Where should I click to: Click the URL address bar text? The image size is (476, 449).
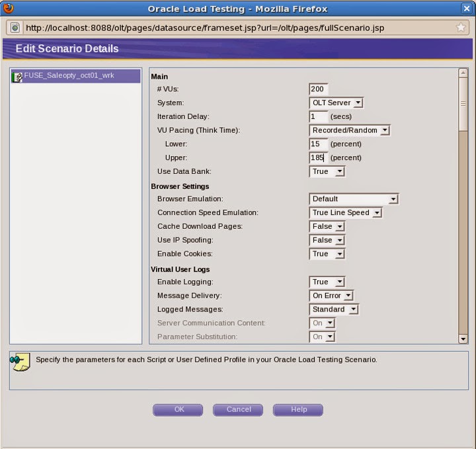(x=205, y=28)
